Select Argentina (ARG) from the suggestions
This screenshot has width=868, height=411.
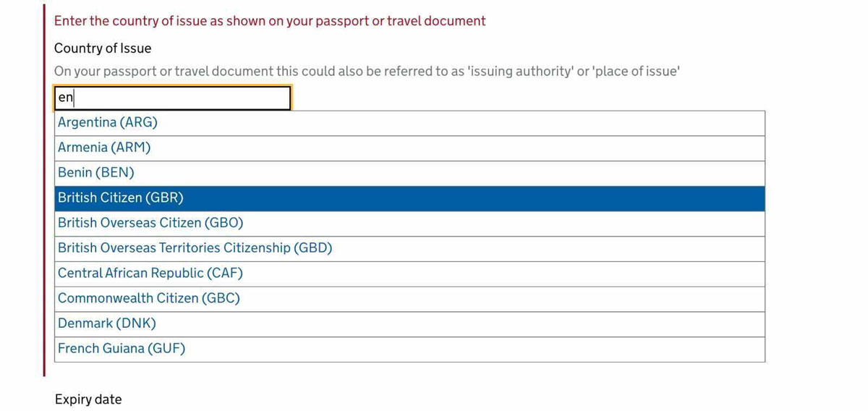click(x=108, y=122)
